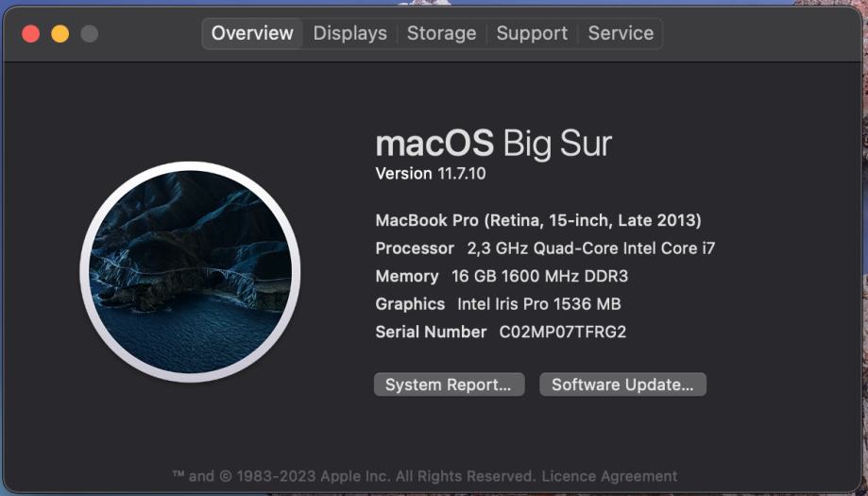This screenshot has height=496, width=868.
Task: Open the Licence Agreement link
Action: click(x=609, y=476)
